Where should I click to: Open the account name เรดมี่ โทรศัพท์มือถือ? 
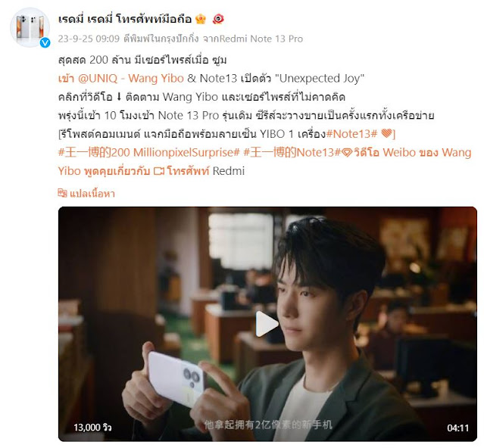pyautogui.click(x=125, y=20)
